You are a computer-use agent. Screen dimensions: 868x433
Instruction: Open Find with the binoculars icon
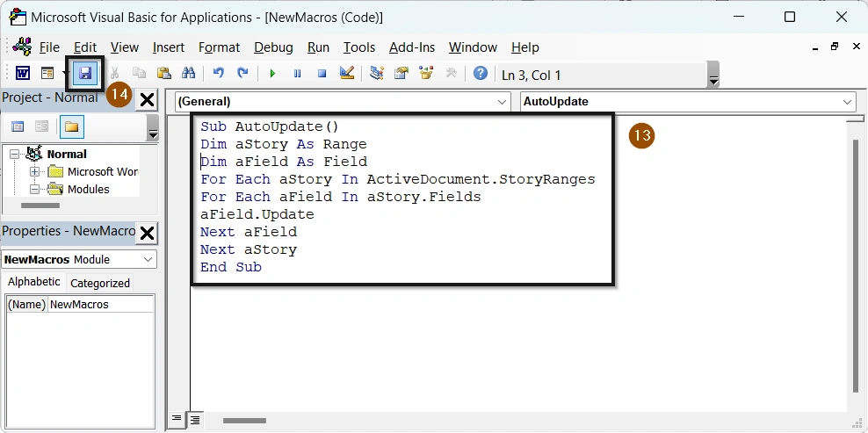(x=188, y=73)
